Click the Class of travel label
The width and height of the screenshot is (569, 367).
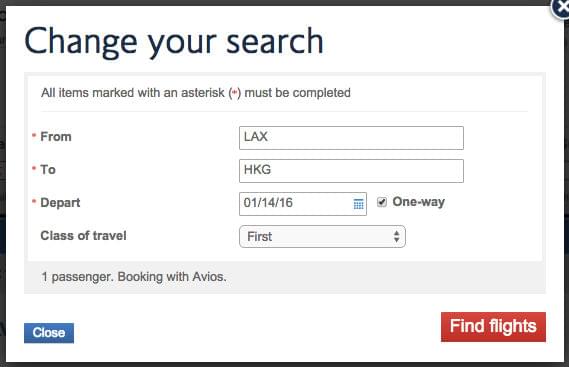83,236
